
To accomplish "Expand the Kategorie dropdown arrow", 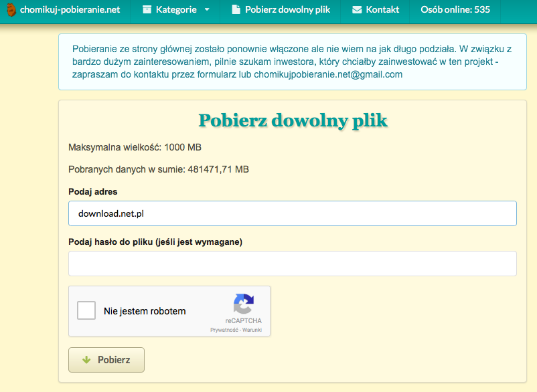I will pyautogui.click(x=207, y=10).
